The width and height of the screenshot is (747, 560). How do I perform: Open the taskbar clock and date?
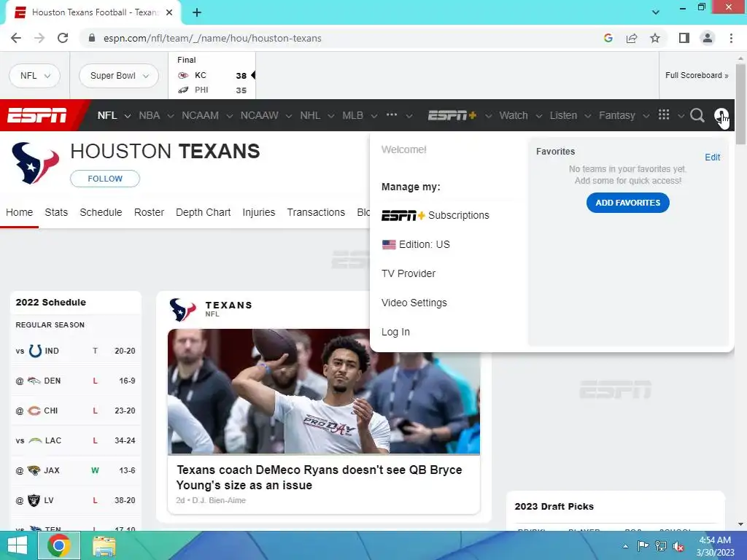click(715, 546)
